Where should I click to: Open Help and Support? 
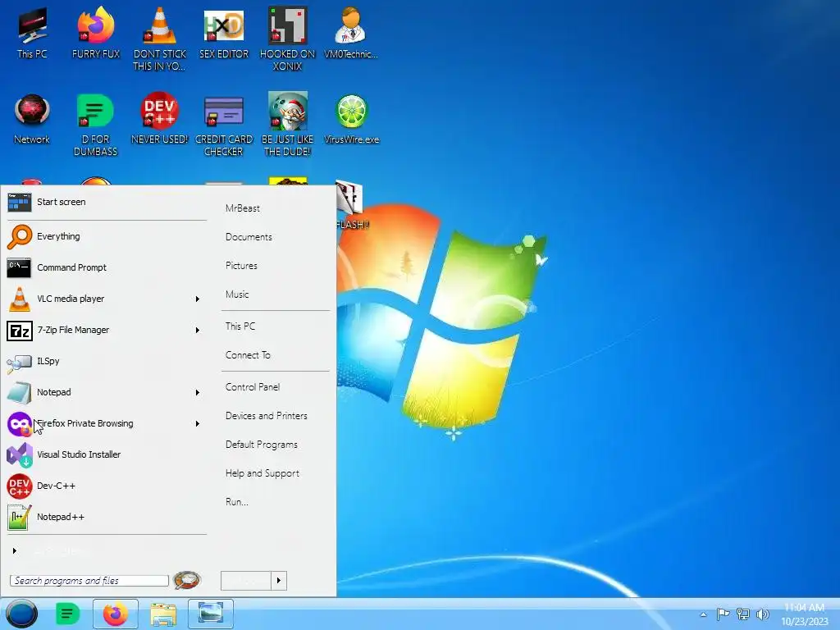pos(262,473)
